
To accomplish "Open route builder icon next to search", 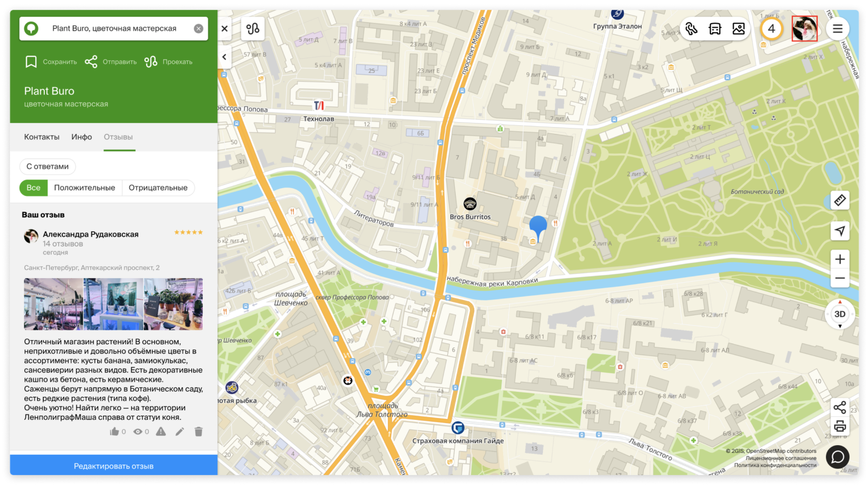I will tap(253, 28).
